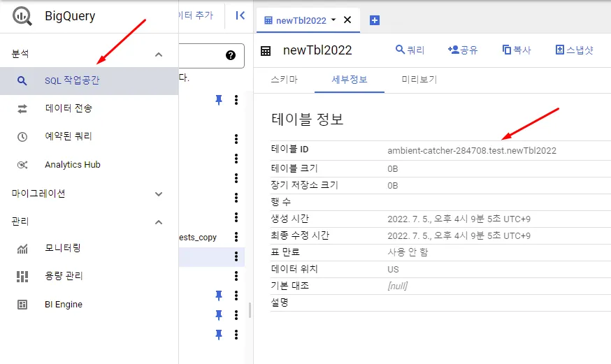Click the Analytics Hub icon
Screen dimensions: 611x364
[22, 165]
